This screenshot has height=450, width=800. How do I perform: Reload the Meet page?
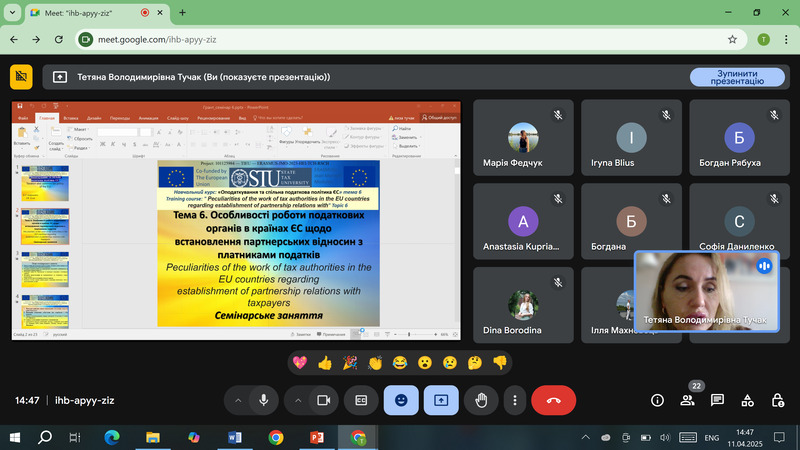coord(59,39)
